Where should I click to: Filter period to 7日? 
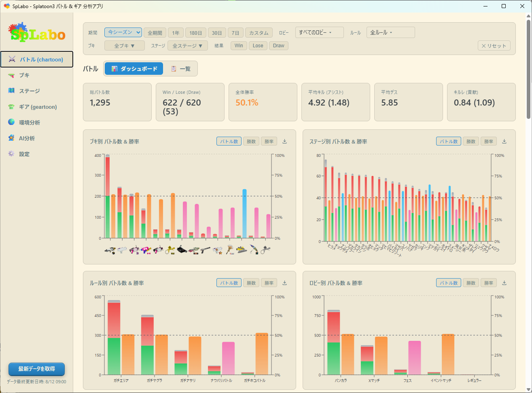tap(235, 33)
